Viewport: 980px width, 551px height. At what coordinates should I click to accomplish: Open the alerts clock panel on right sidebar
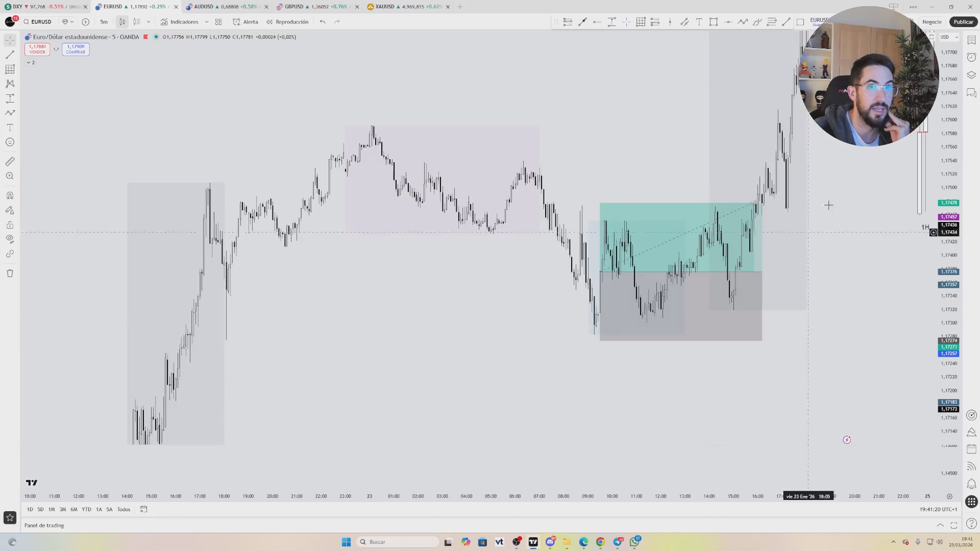[971, 57]
